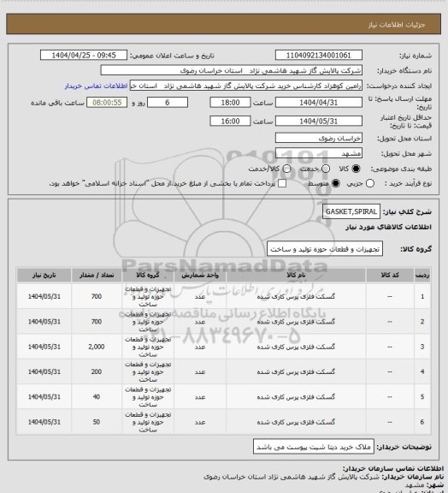Click the تاریخ نیاز column header

tap(44, 276)
